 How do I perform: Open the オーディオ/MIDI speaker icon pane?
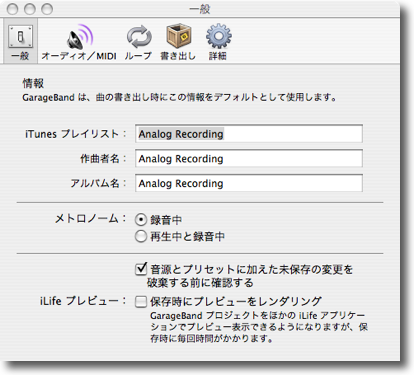pos(79,42)
